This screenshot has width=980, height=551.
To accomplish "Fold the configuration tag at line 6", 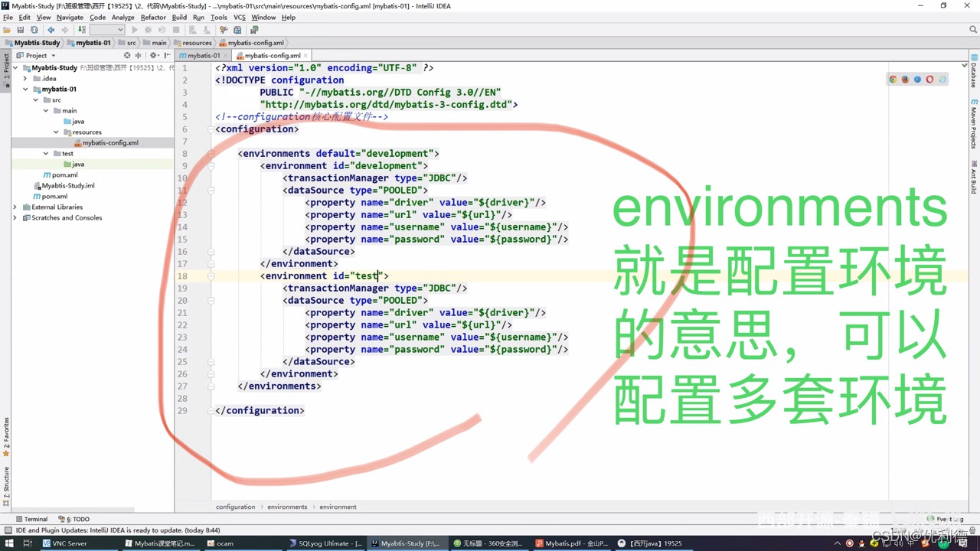I will [211, 129].
